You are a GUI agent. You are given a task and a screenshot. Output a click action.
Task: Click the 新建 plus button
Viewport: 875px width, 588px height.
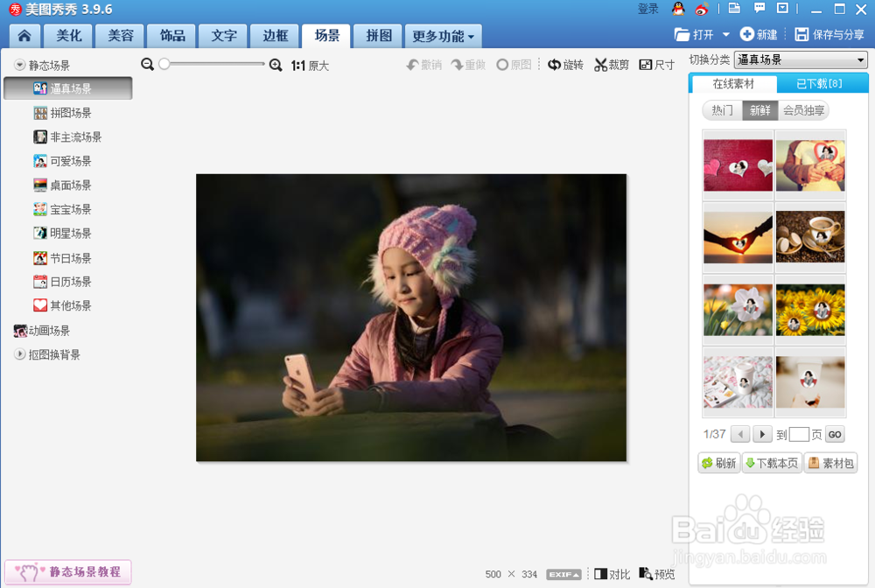[x=759, y=35]
